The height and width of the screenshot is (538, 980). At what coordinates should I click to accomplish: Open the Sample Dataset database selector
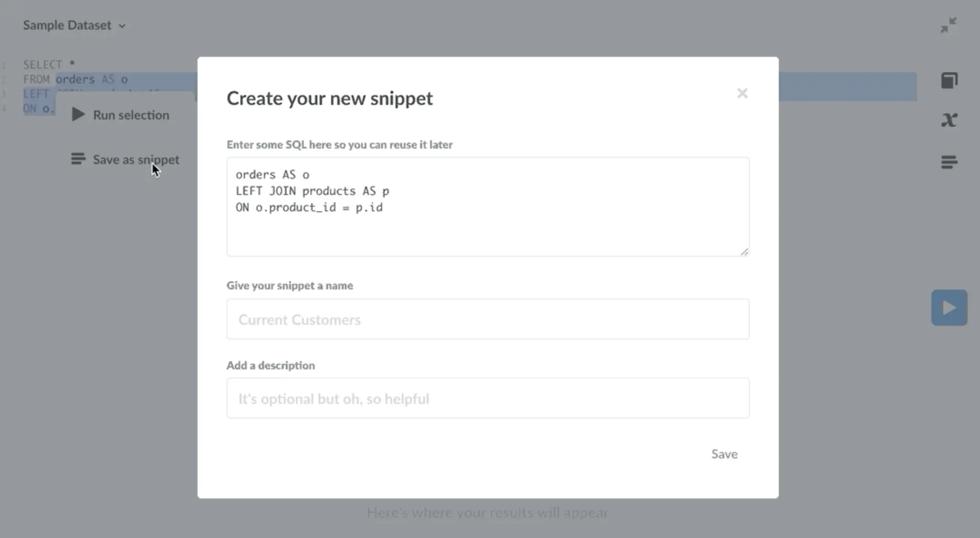67,25
